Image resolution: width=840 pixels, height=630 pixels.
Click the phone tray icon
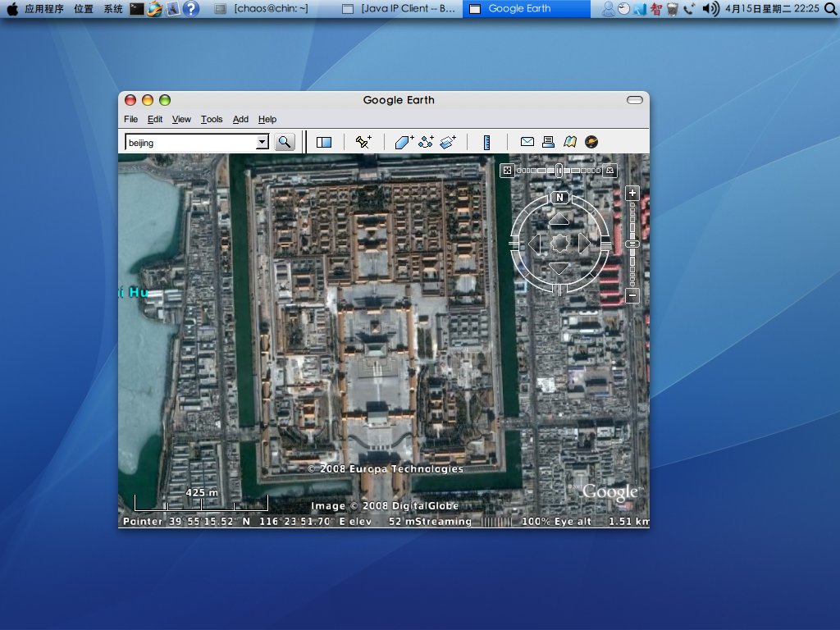tap(689, 8)
